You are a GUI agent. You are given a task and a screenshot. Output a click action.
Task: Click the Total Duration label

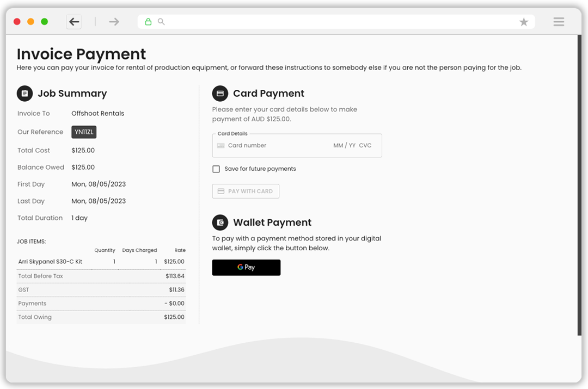[x=40, y=218]
